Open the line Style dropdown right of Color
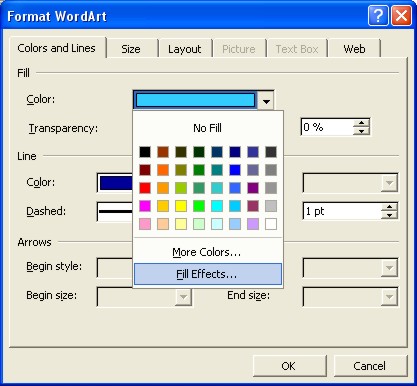Image resolution: width=417 pixels, height=386 pixels. click(389, 183)
